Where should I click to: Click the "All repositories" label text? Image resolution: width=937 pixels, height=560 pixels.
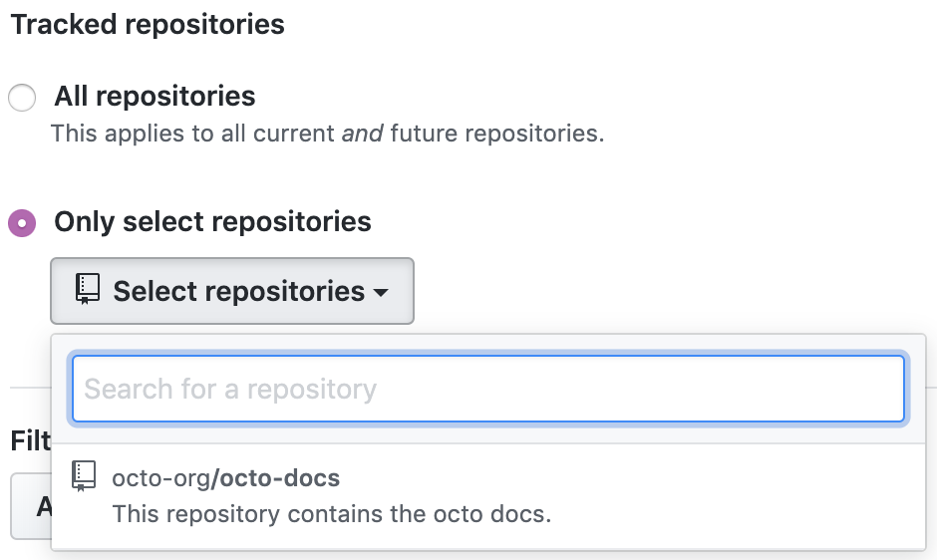(x=155, y=97)
